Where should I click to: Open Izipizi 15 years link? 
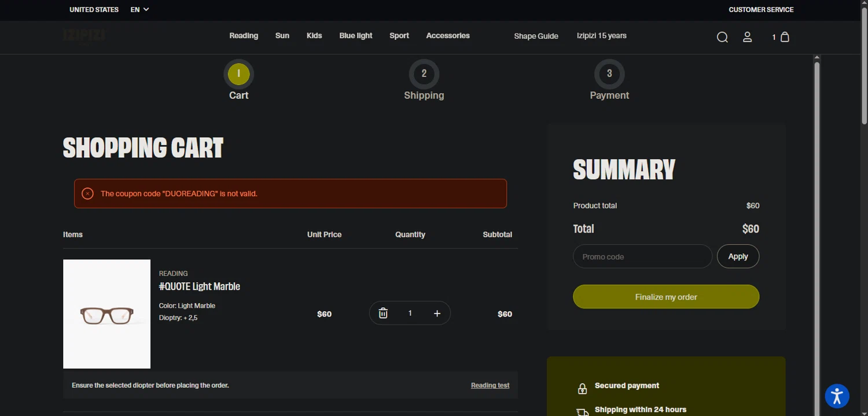(602, 36)
